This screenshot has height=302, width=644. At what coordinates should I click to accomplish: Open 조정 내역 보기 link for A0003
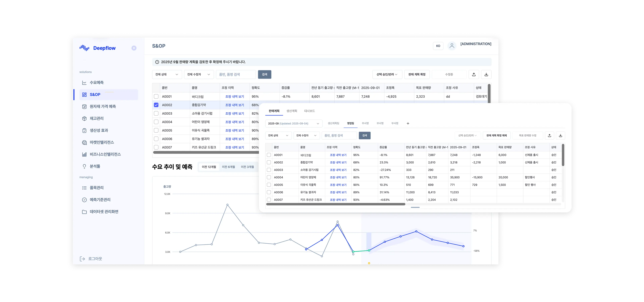click(234, 113)
